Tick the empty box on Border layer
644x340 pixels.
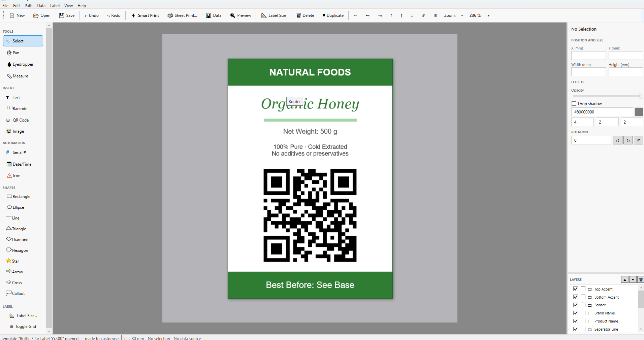(583, 305)
